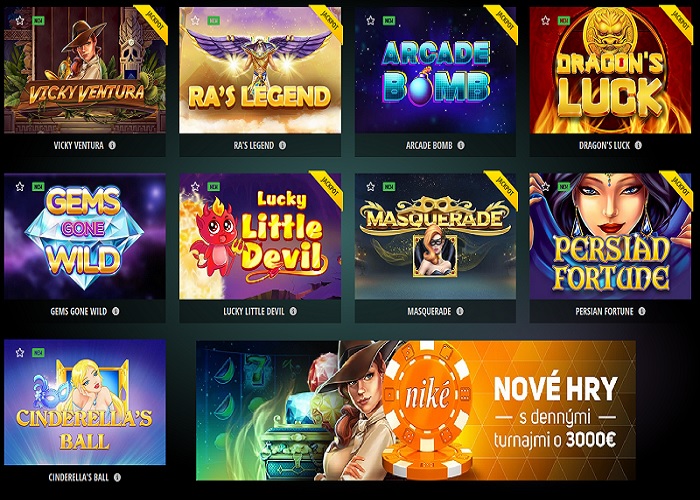
Task: Open the Lucky Little Devil thumbnail
Action: 260,236
